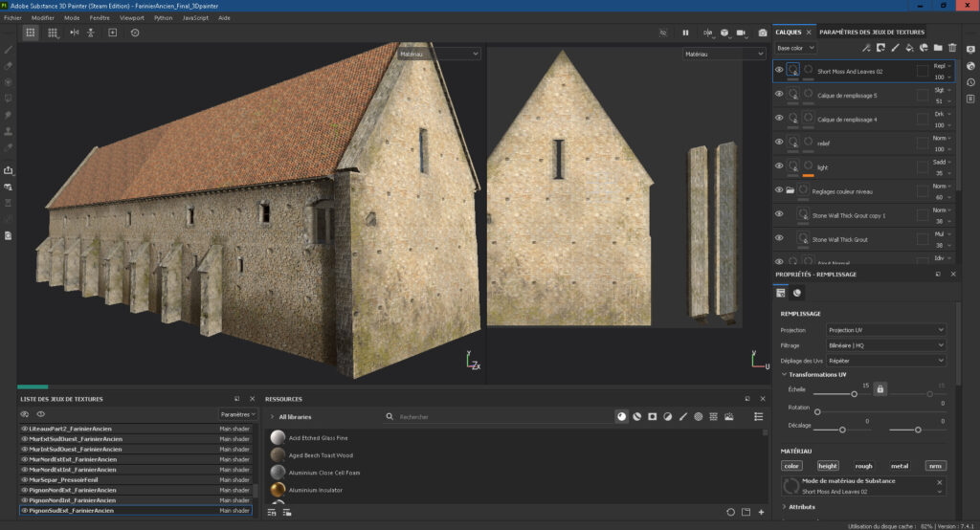The image size is (980, 530).
Task: Toggle the height channel button
Action: click(x=828, y=466)
